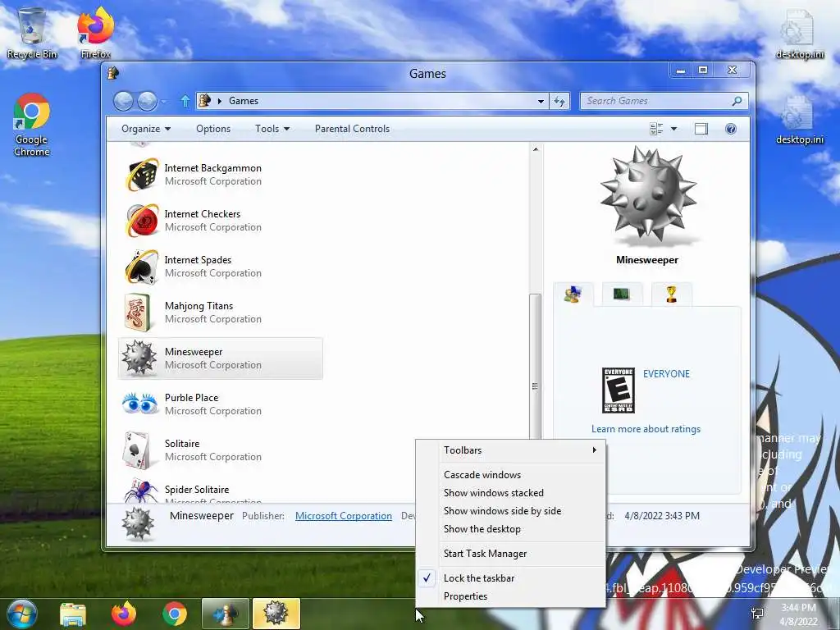Switch to the Games Explorer taskbar button
Screen dimensions: 840x630
(x=226, y=614)
